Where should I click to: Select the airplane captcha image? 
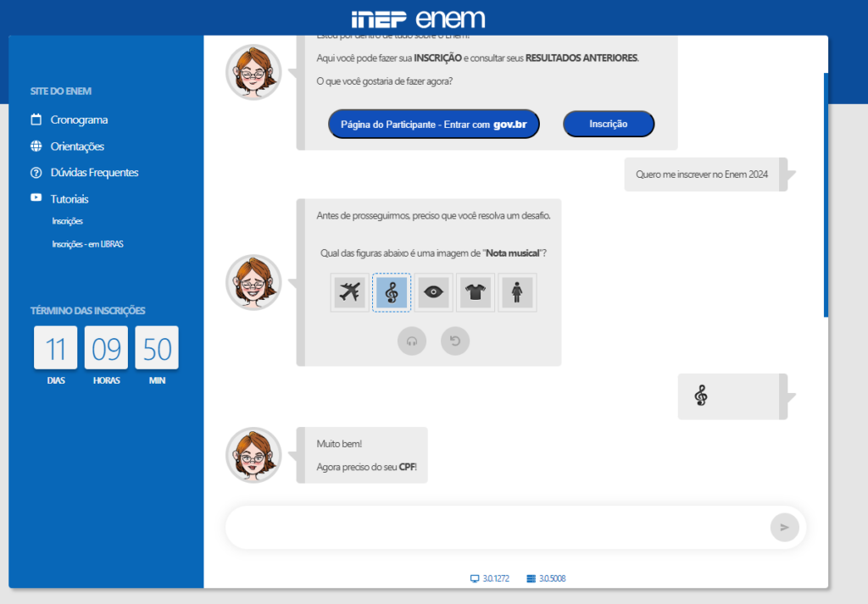pos(350,292)
